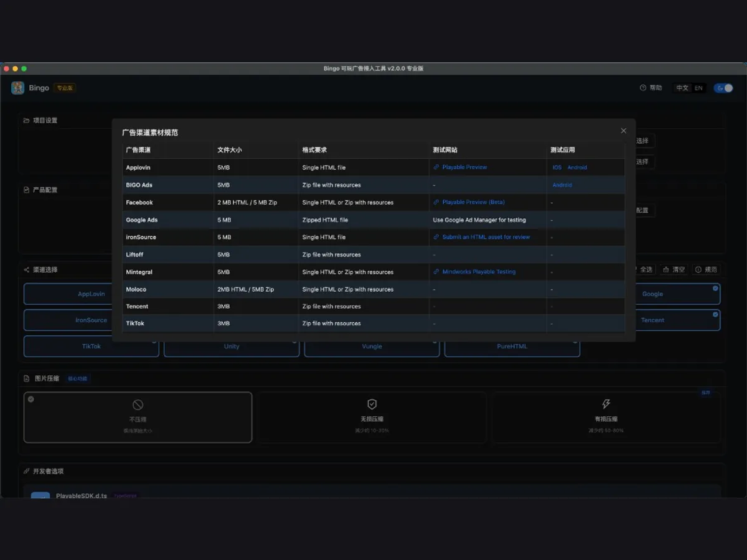Viewport: 747px width, 560px height.
Task: Click the 配置 button in product settings
Action: point(642,210)
